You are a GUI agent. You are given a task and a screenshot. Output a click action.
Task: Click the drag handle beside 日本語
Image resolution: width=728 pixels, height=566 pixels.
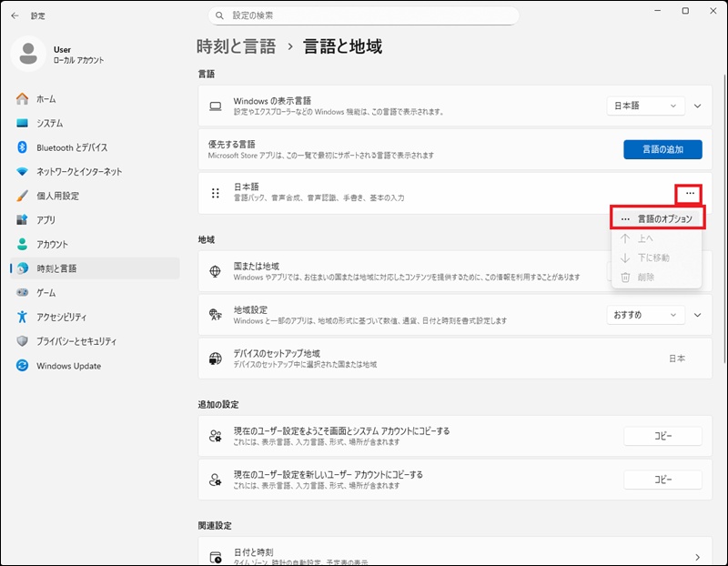(x=216, y=193)
